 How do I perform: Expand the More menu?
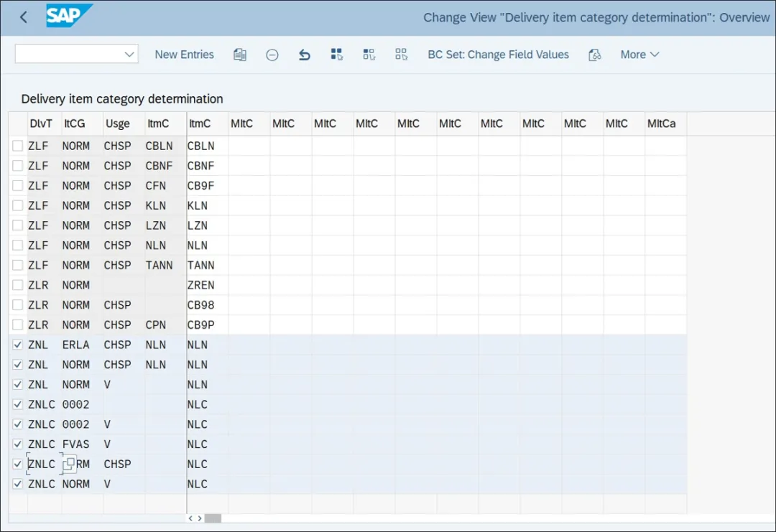[x=639, y=55]
